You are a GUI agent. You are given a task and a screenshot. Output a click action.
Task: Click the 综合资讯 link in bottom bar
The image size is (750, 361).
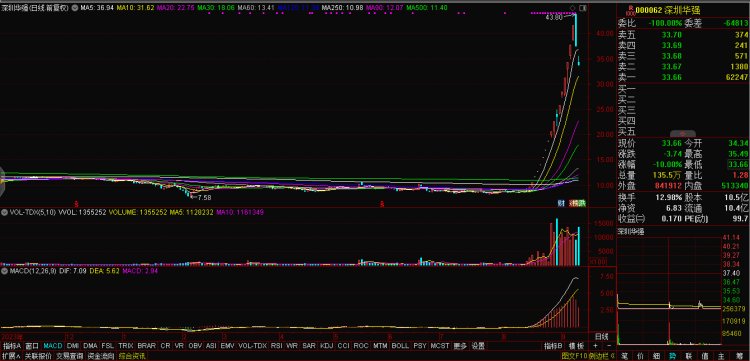[132, 356]
